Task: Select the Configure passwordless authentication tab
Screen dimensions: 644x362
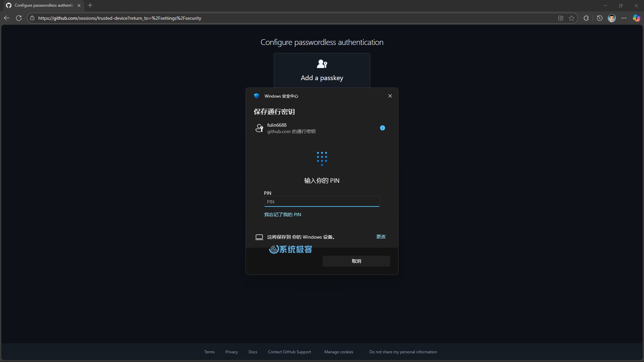Action: pyautogui.click(x=44, y=5)
